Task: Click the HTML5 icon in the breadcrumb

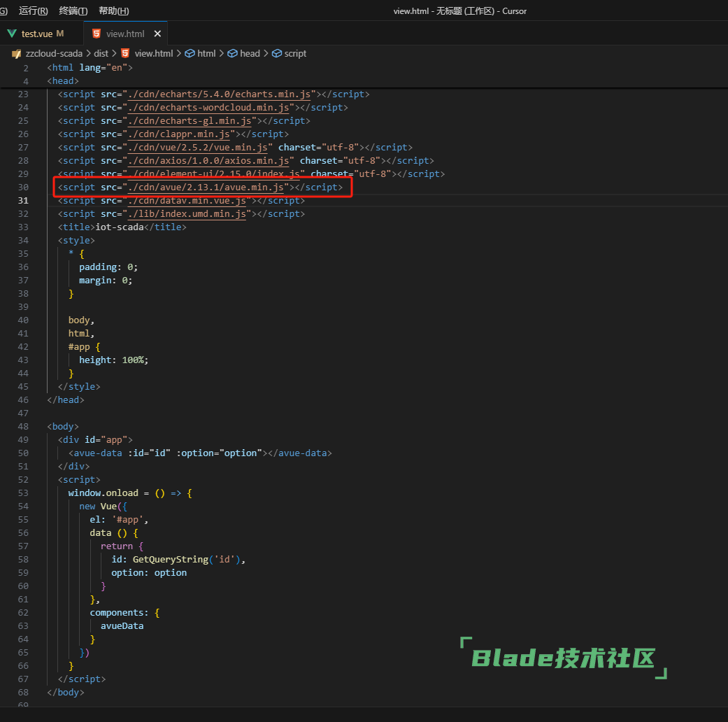Action: (x=125, y=53)
